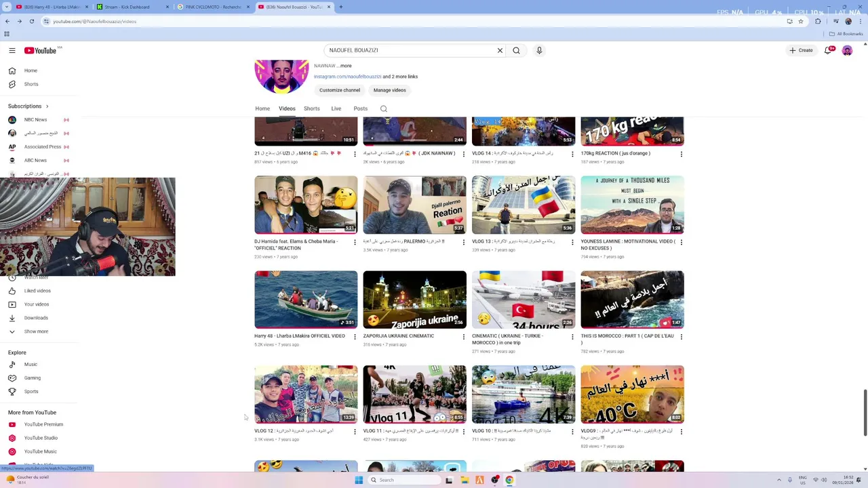Explore Sports in the sidebar
The image size is (868, 488).
click(x=31, y=392)
